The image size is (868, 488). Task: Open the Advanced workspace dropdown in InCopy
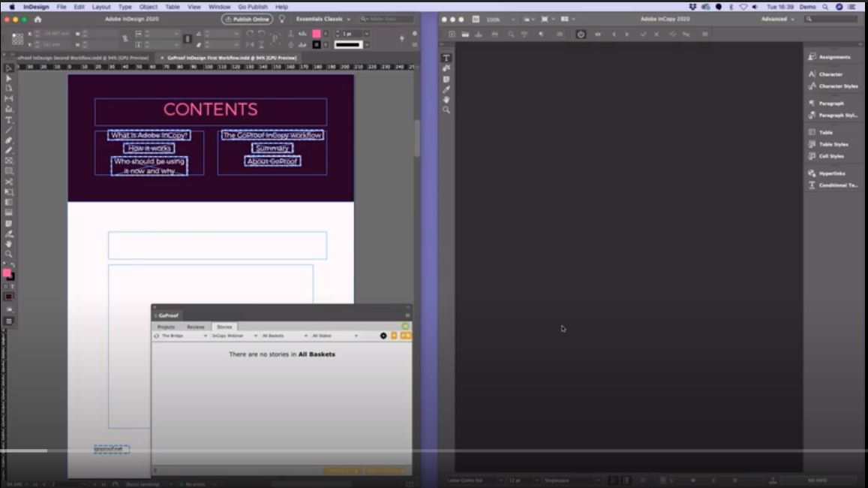777,19
